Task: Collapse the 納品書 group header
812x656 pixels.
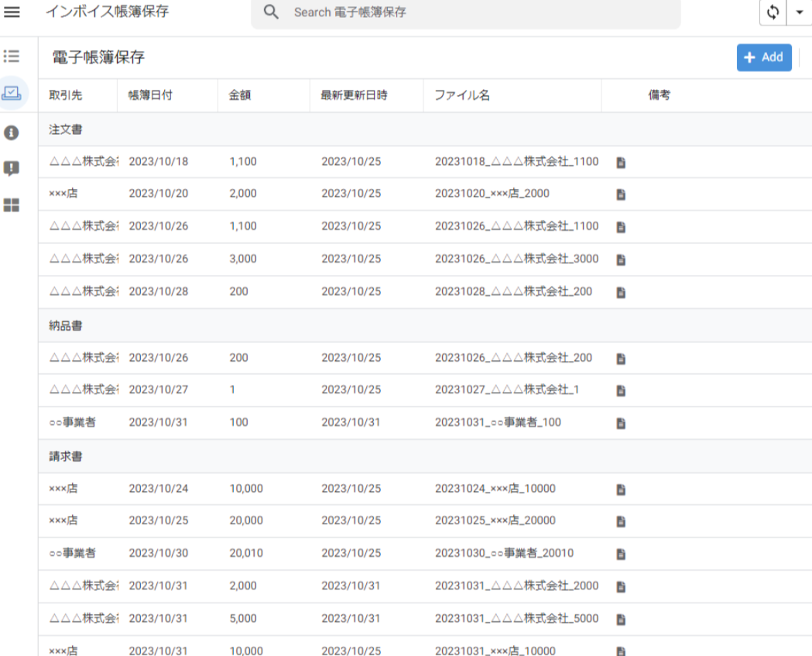Action: coord(66,326)
